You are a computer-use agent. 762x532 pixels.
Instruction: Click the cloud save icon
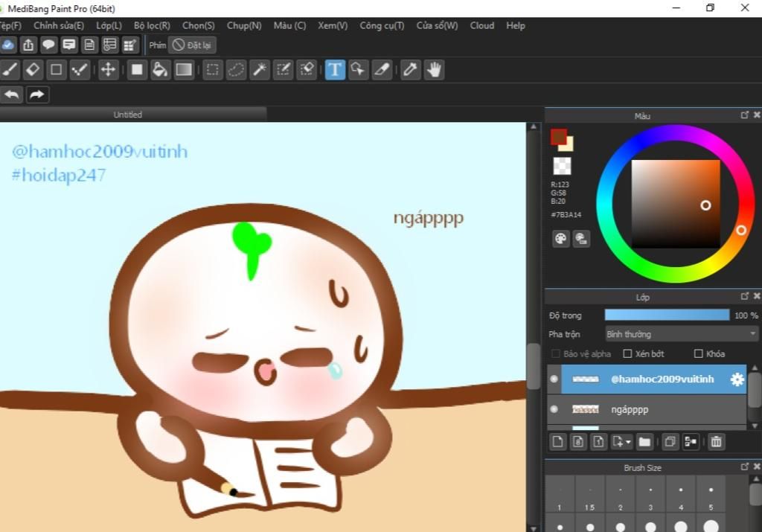click(x=7, y=45)
